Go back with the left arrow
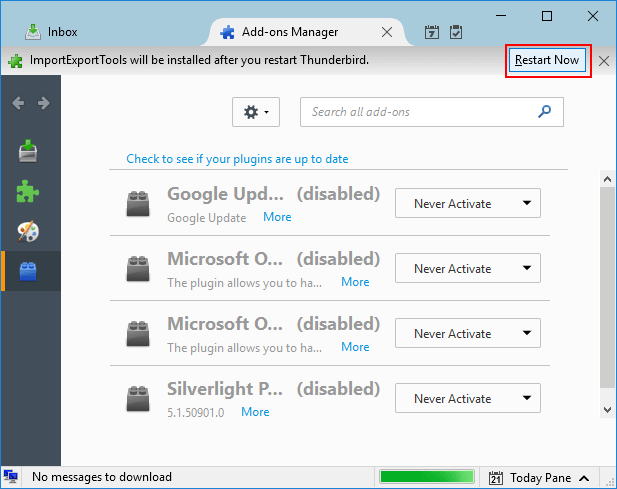The width and height of the screenshot is (617, 489). (18, 103)
